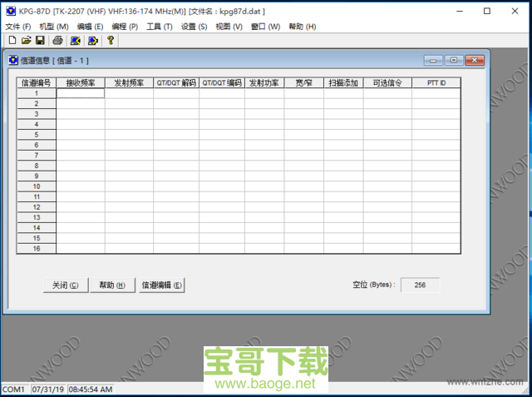Select channel row number 8

coord(37,166)
